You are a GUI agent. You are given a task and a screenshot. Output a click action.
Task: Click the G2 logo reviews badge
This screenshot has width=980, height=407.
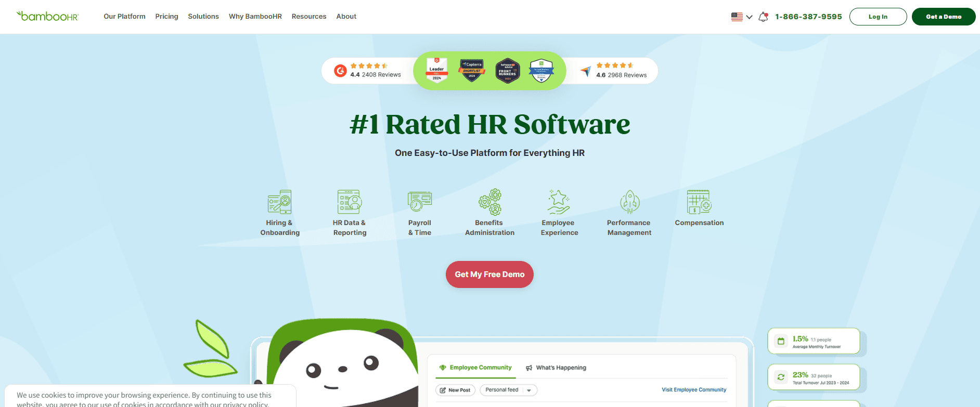341,71
